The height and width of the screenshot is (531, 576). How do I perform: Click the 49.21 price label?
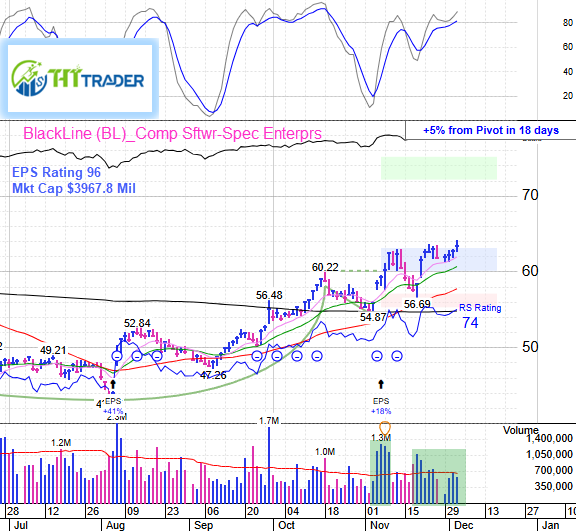[53, 350]
